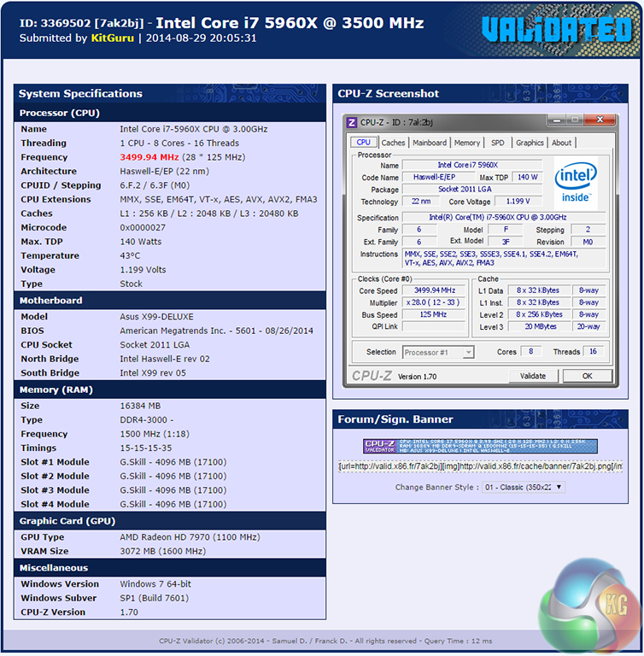Screen dimensions: 644x656
Task: Click the Asus X99-DELUXE model text
Action: point(156,317)
